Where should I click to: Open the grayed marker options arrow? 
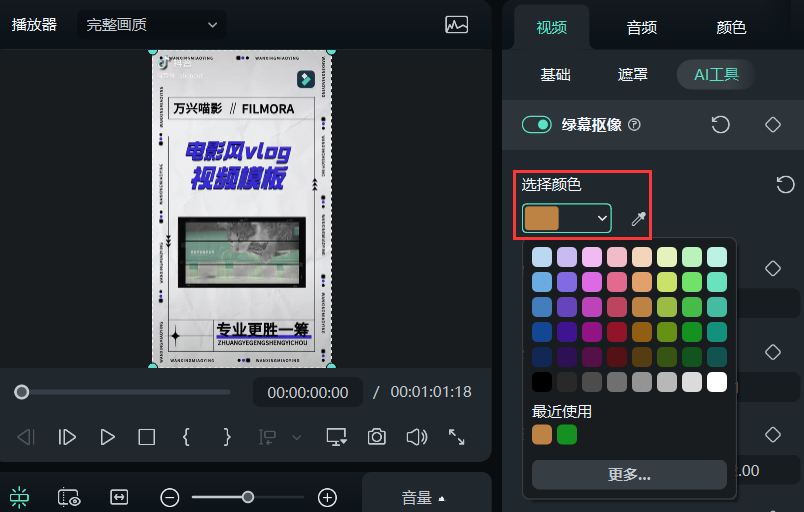(x=296, y=437)
